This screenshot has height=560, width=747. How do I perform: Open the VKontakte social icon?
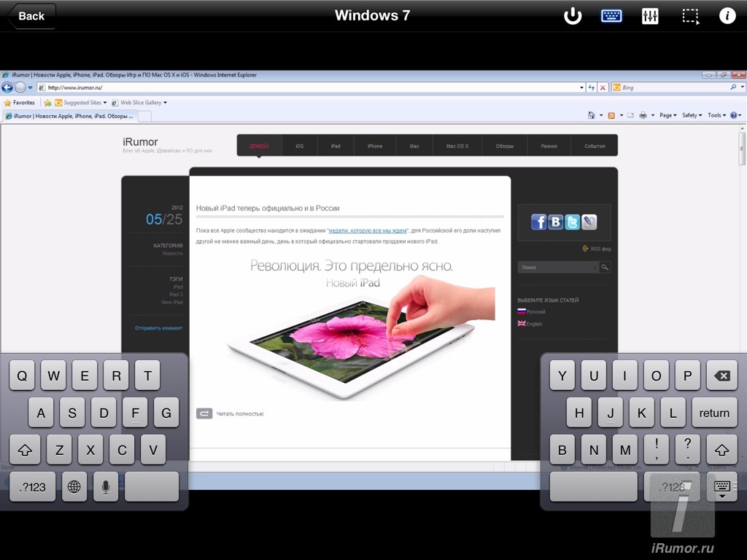coord(555,222)
